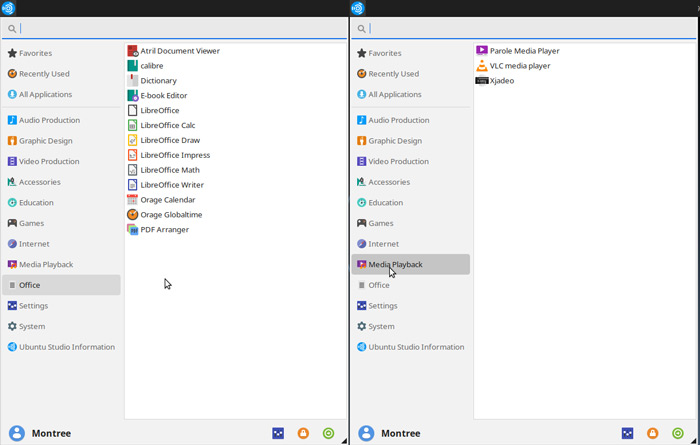Click green log out icon in left menu footer

click(329, 433)
